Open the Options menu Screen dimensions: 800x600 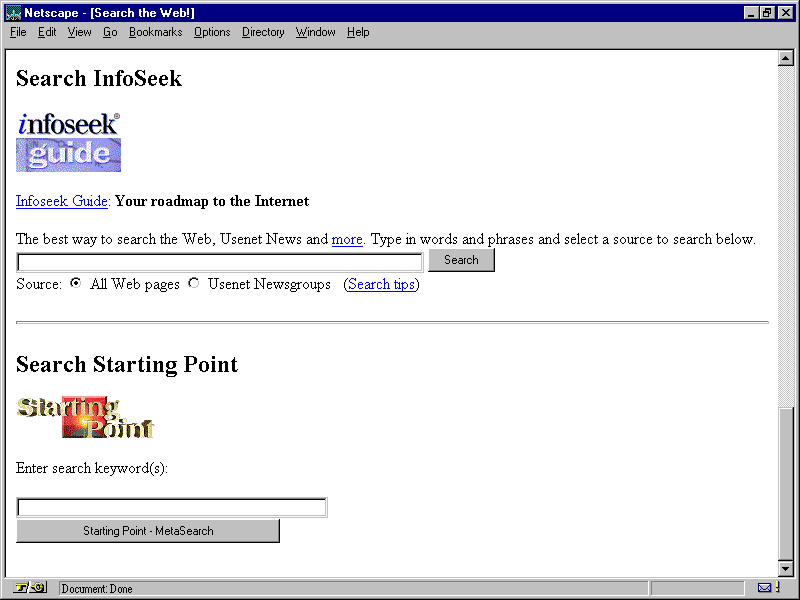click(x=212, y=32)
